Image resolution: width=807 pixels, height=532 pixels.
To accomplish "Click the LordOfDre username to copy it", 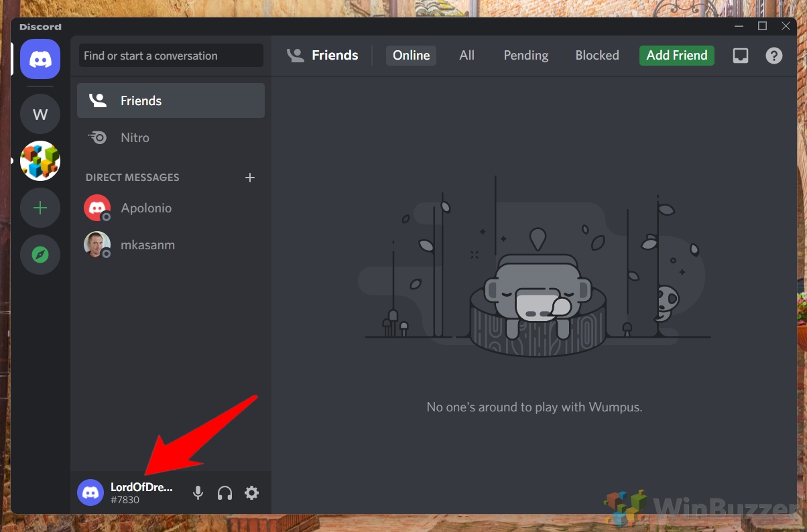I will pyautogui.click(x=141, y=487).
